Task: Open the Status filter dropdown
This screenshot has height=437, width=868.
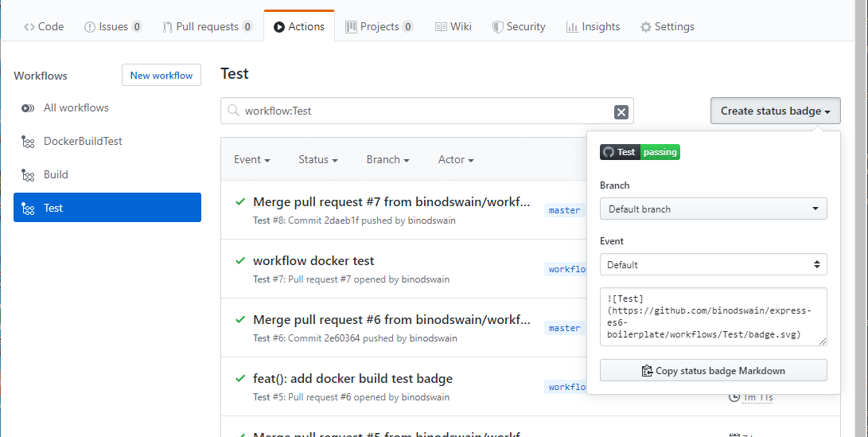Action: coord(317,159)
